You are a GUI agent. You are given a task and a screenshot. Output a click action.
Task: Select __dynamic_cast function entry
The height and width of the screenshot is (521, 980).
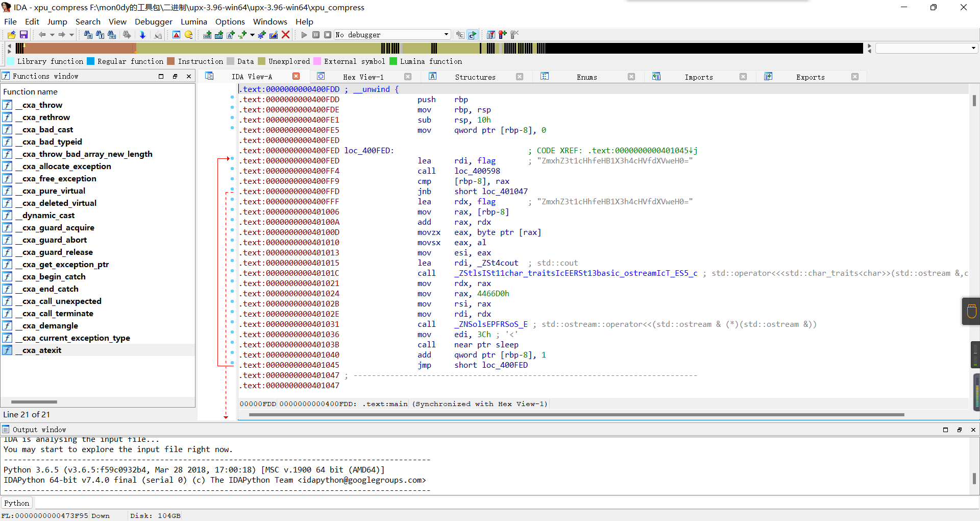[x=45, y=215]
